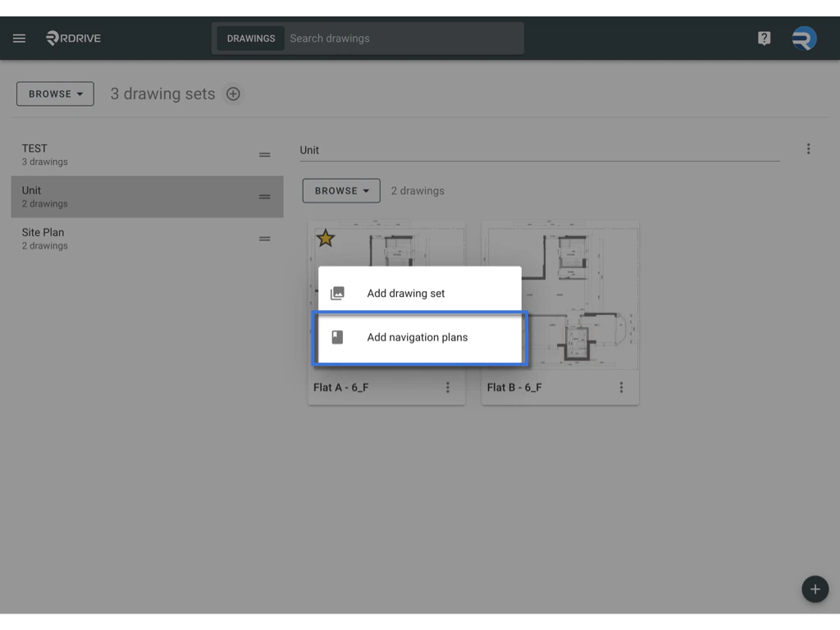Open the hamburger navigation menu
Viewport: 840px width, 630px height.
[x=19, y=38]
